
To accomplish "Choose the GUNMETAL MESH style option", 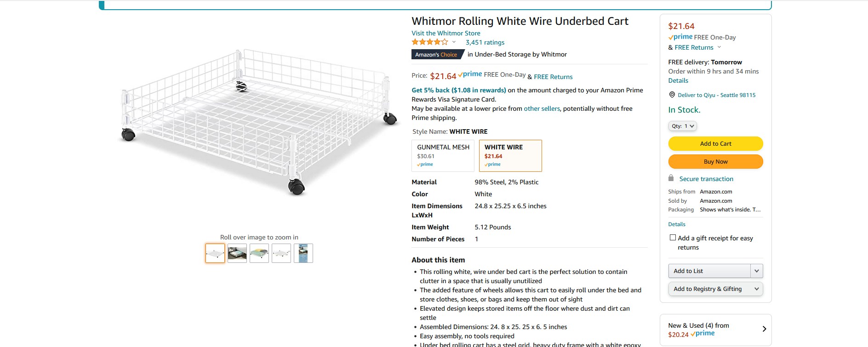I will point(443,156).
